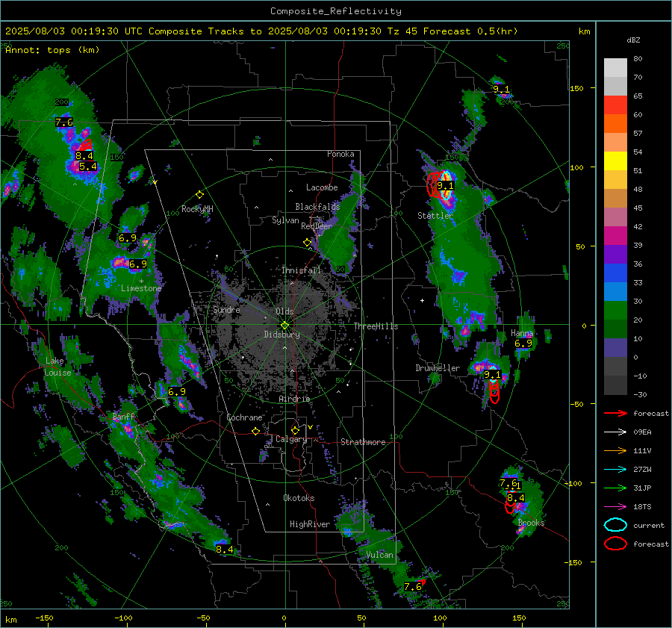Click the Okotoks town label
The image size is (672, 628).
point(299,497)
